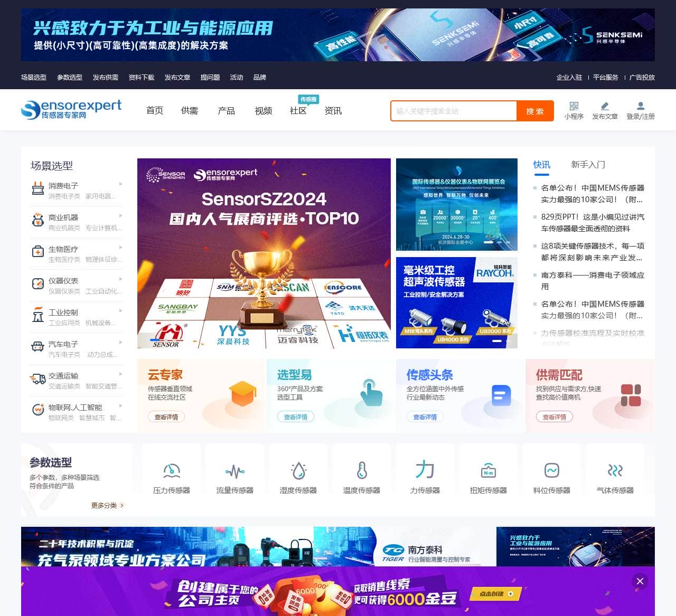This screenshot has height=616, width=676.
Task: Open the 温度传感器 thermometer icon
Action: click(x=362, y=470)
